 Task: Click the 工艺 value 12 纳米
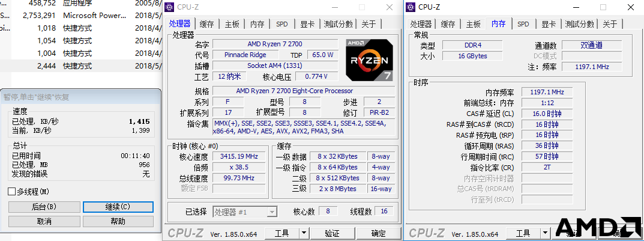pos(229,76)
